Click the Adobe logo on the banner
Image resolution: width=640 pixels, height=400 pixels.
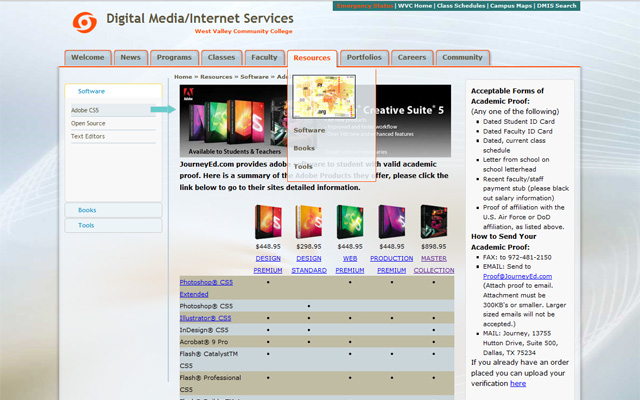tap(188, 94)
